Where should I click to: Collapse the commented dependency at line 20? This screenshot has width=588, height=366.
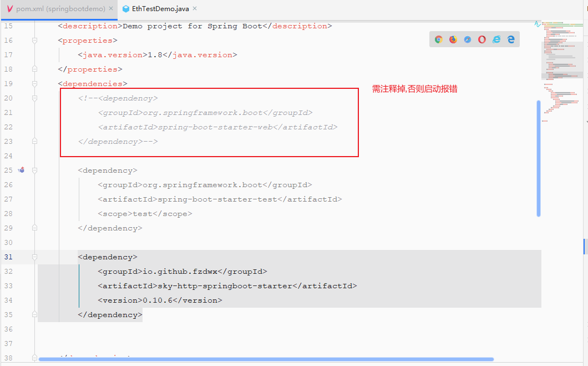point(34,98)
